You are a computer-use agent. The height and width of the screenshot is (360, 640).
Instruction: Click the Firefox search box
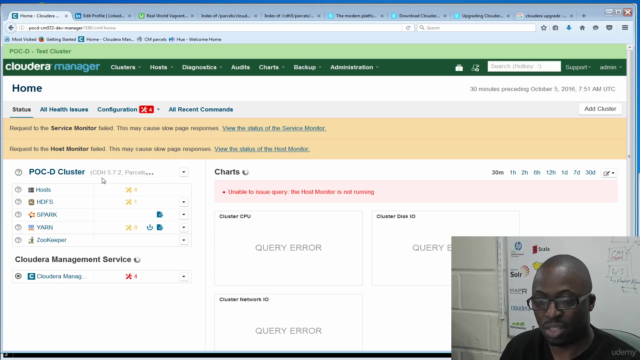pyautogui.click(x=476, y=28)
